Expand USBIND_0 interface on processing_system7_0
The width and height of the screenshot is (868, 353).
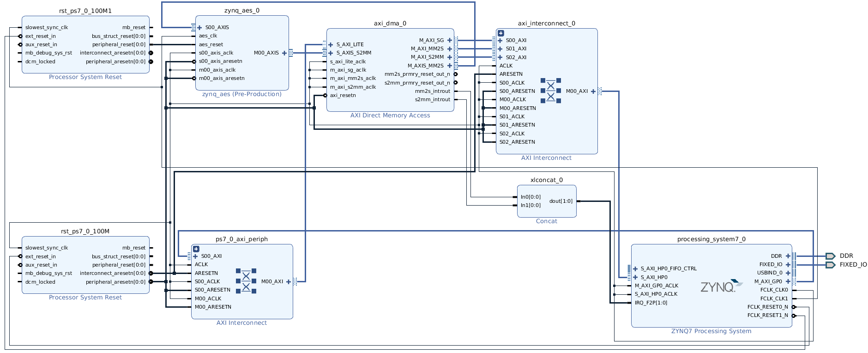click(788, 273)
